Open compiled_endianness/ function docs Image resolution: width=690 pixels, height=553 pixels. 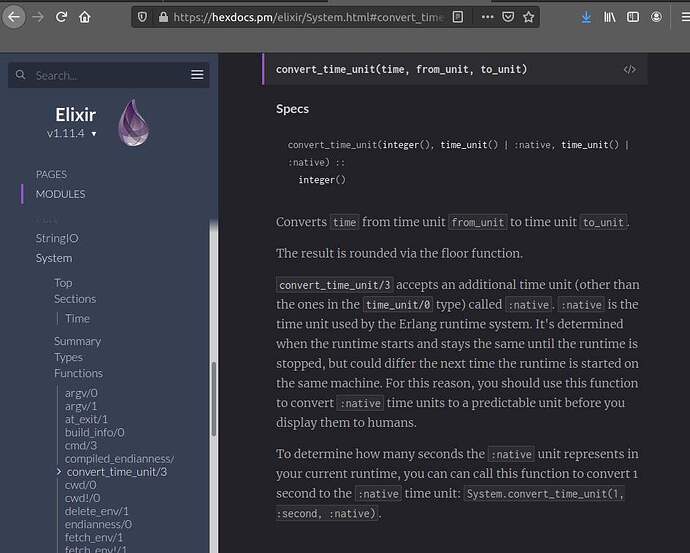tap(119, 458)
